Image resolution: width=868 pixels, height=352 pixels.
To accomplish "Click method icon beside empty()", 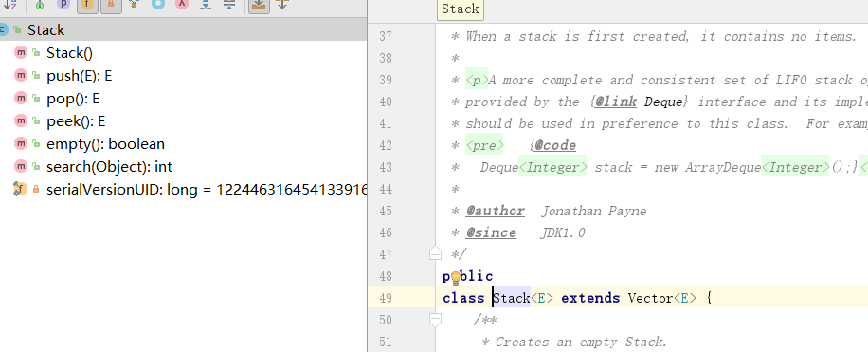I will (21, 143).
